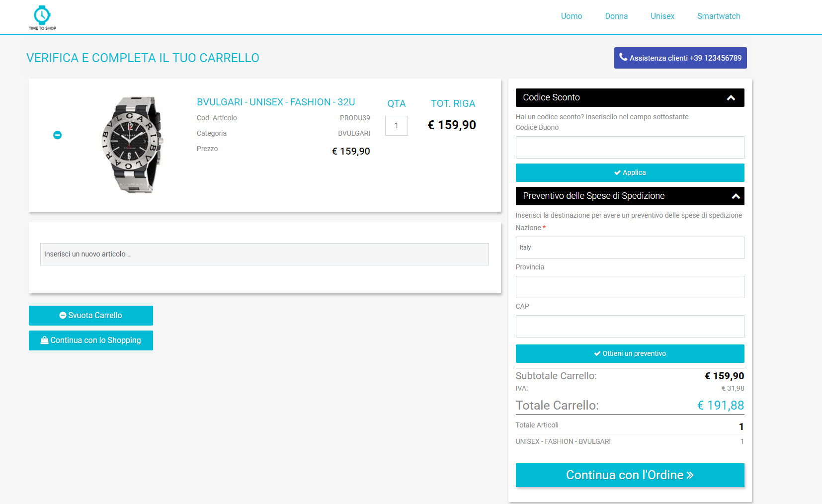Image resolution: width=822 pixels, height=504 pixels.
Task: Empty the cart with Svuota Carrello
Action: pyautogui.click(x=91, y=316)
